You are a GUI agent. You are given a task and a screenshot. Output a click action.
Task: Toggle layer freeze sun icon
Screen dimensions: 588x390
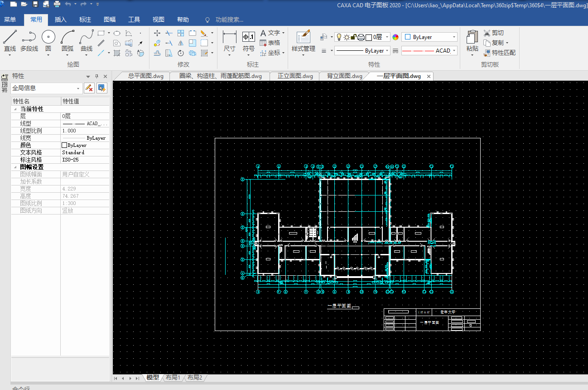[x=346, y=37]
